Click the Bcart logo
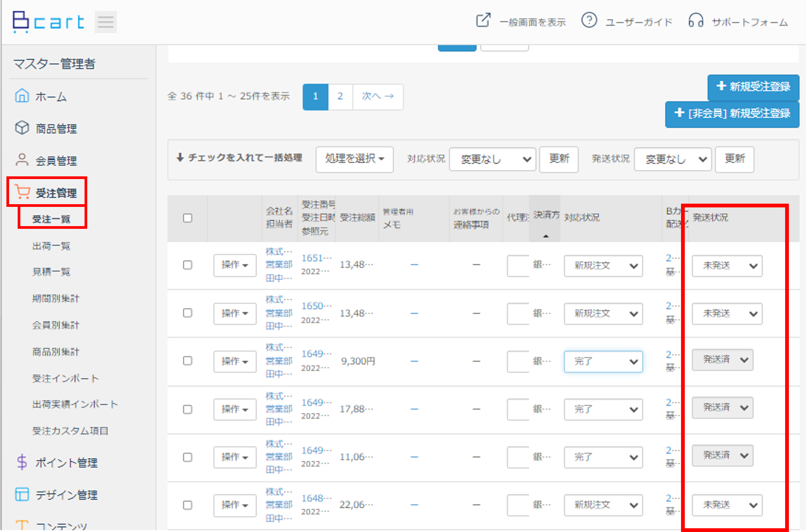This screenshot has width=806, height=532. click(x=48, y=22)
